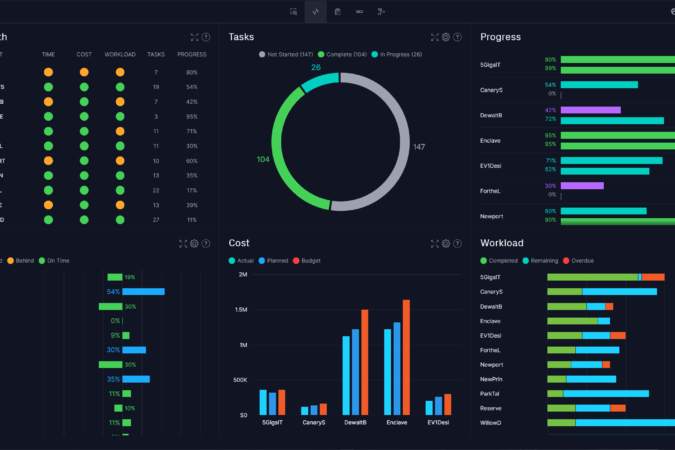Toggle the Not Started (147) legend entry
This screenshot has height=450, width=675.
tap(286, 54)
